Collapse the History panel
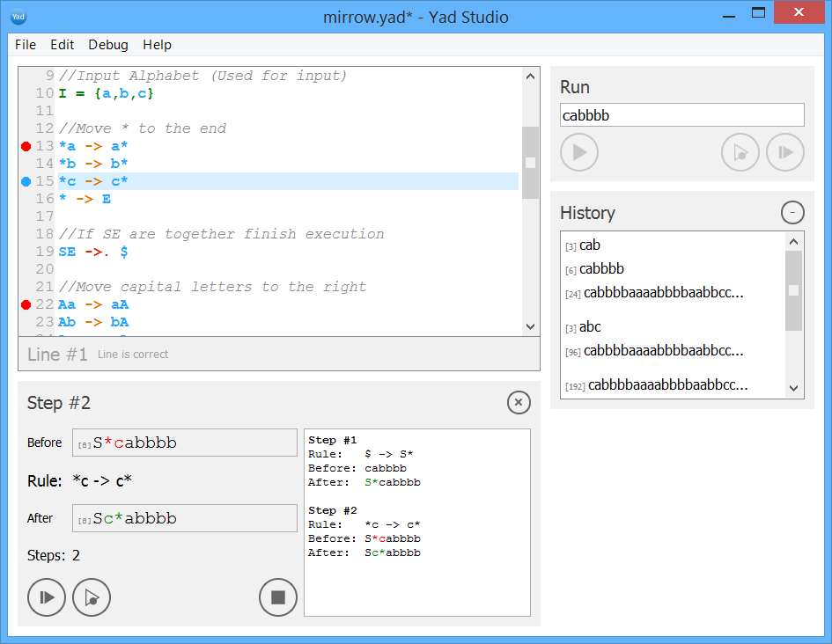This screenshot has width=832, height=644. point(792,212)
